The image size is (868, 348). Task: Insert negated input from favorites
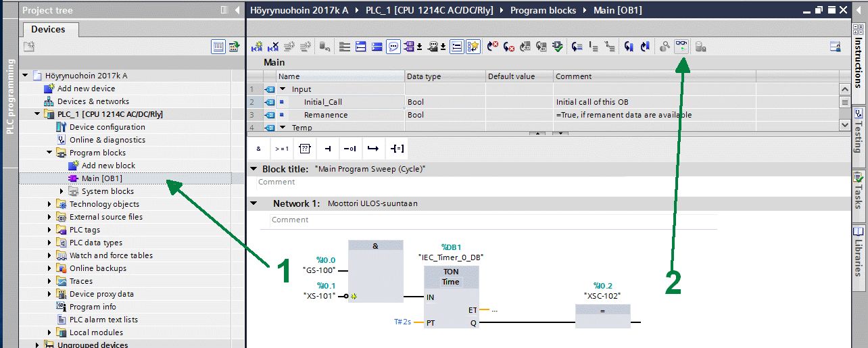pyautogui.click(x=349, y=148)
